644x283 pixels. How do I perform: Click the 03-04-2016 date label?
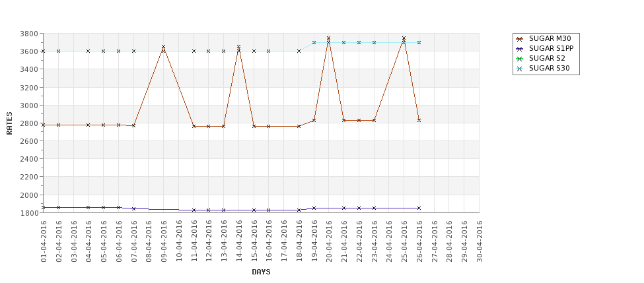(73, 241)
